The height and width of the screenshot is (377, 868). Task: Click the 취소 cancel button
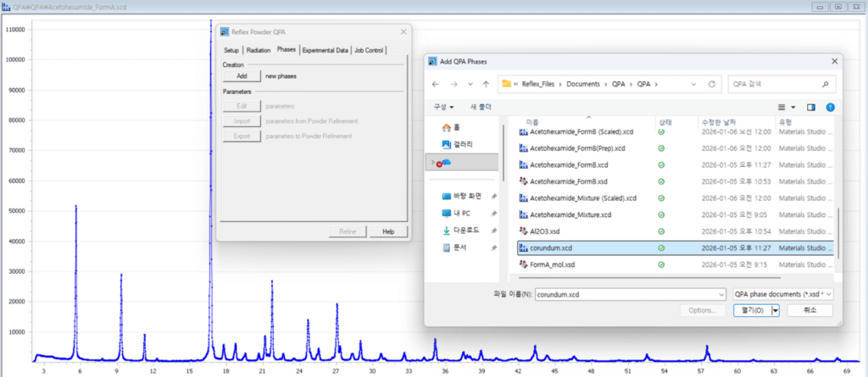(810, 311)
